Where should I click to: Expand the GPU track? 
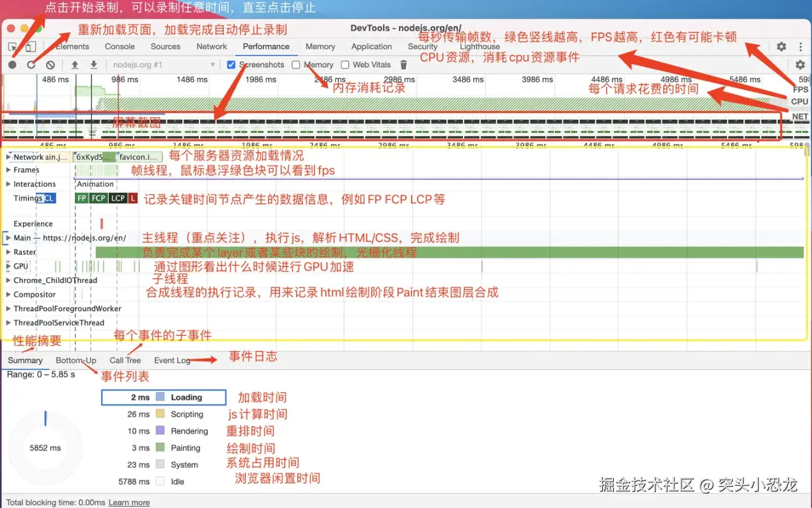(8, 266)
